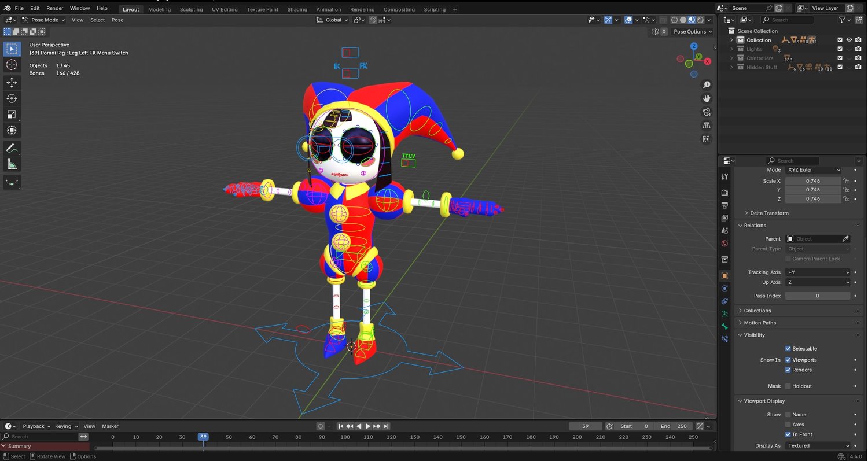Open the XYZ Euler rotation mode dropdown

point(813,170)
